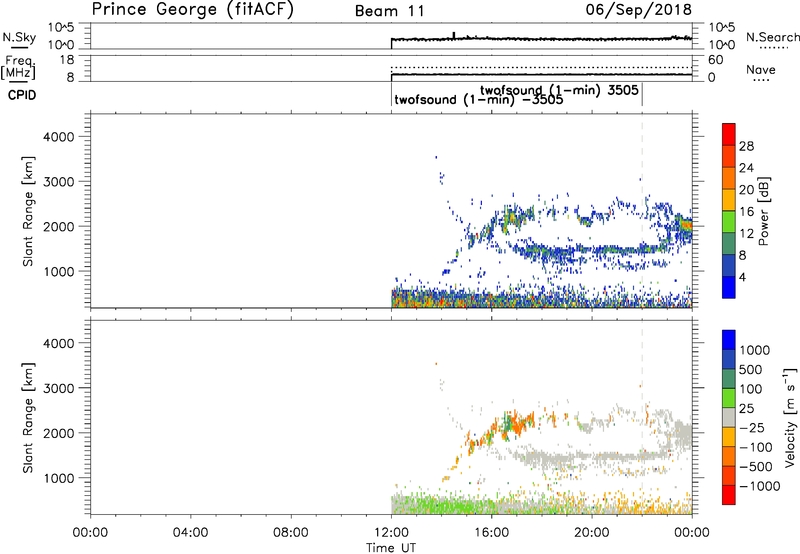Click the "18" frequency axis tick label
Viewport: 800px width, 554px height.
(66, 59)
